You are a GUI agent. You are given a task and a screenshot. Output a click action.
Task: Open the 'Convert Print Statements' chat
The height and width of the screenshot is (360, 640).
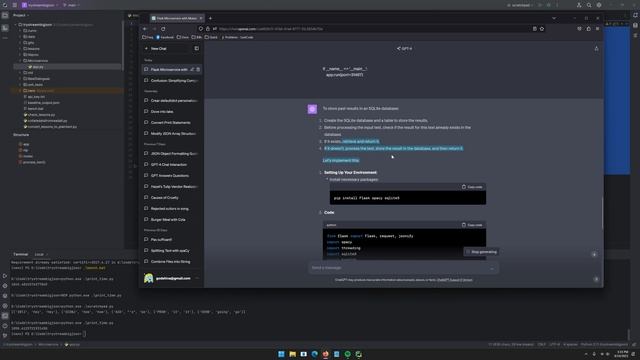[171, 122]
